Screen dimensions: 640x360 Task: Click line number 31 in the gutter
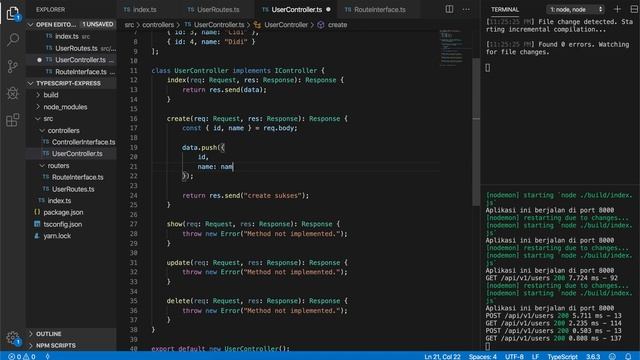pyautogui.click(x=133, y=263)
